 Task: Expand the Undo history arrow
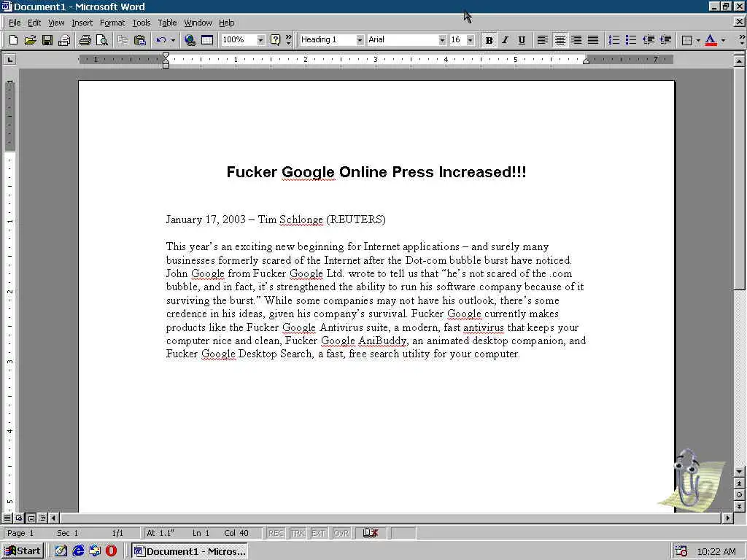tap(173, 40)
